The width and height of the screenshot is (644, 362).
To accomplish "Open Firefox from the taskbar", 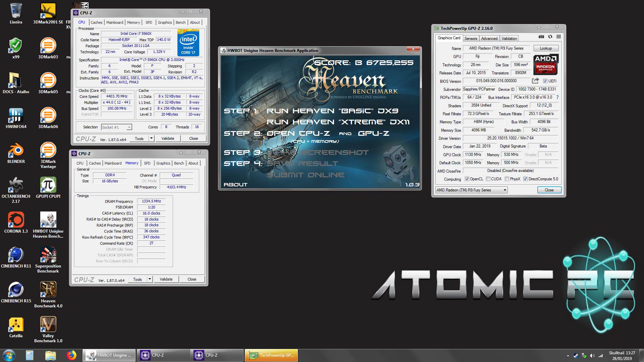I will tap(71, 355).
